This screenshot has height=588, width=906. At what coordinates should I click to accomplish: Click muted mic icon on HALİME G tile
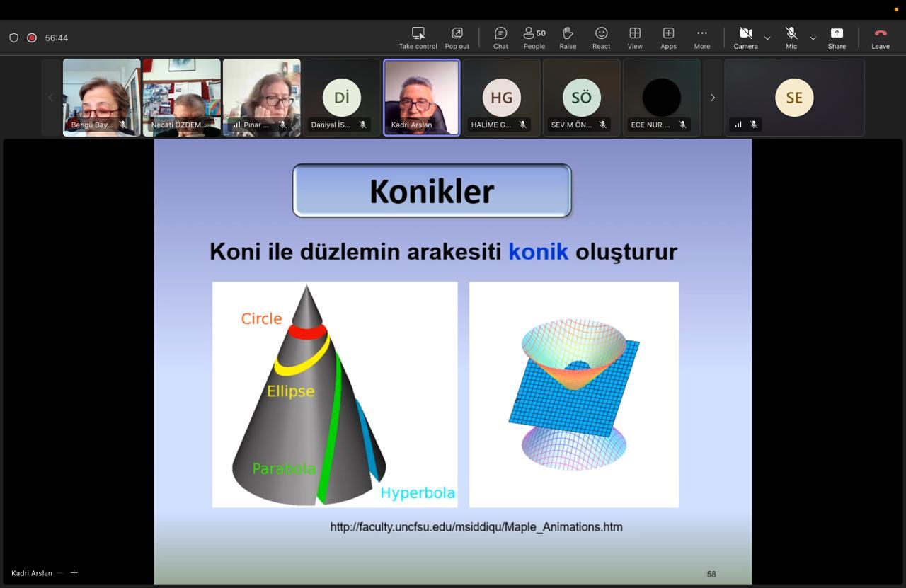pos(522,125)
